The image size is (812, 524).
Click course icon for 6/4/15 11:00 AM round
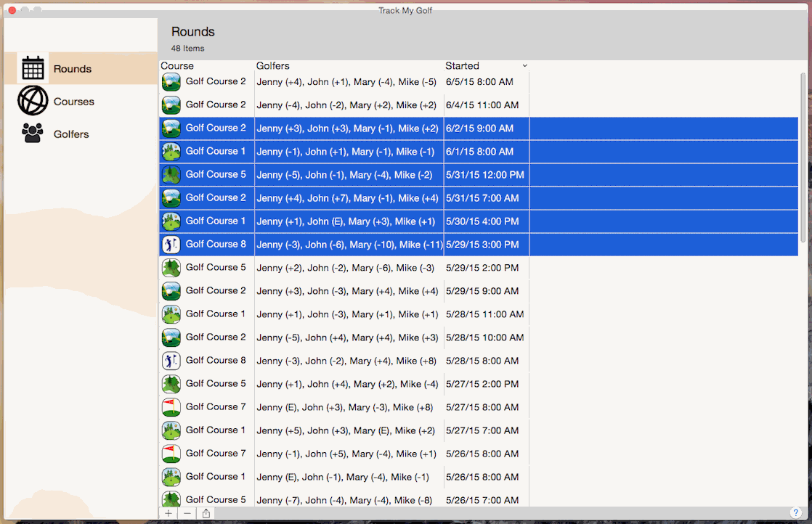tap(171, 105)
